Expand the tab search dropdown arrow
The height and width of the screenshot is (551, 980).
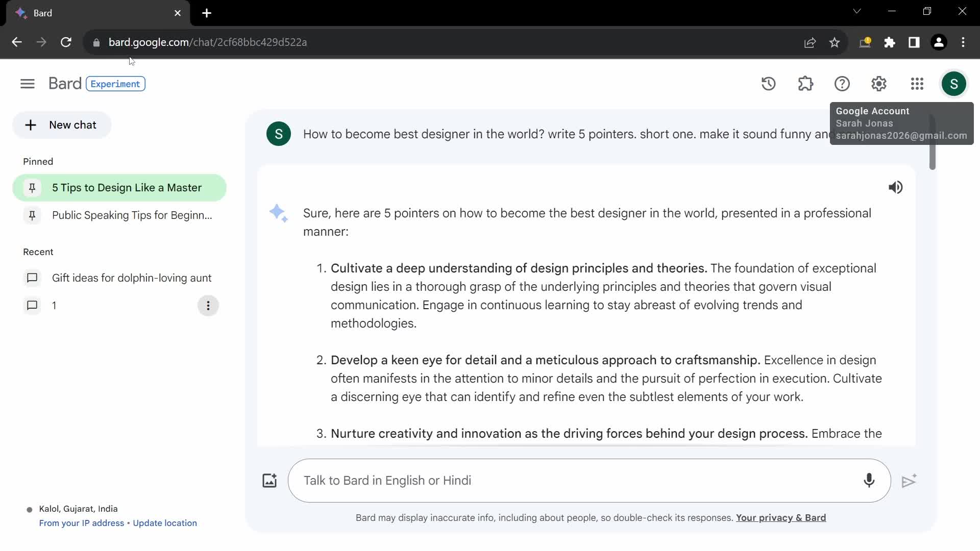857,11
